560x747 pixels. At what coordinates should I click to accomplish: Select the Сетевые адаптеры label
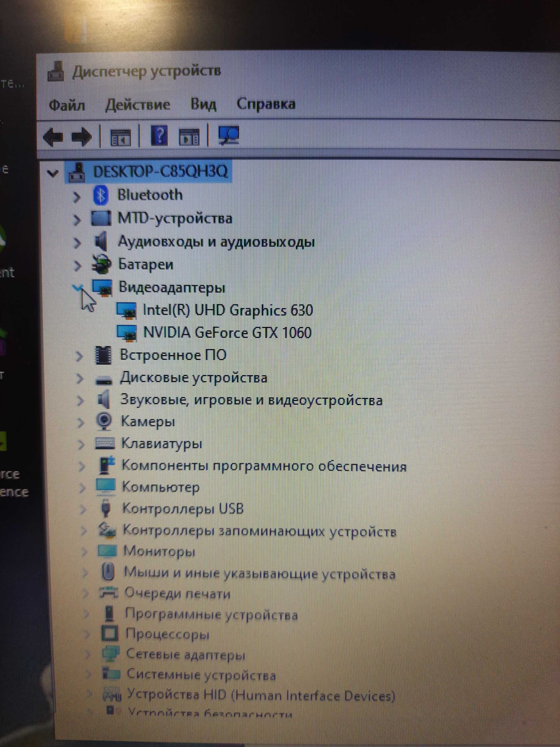pyautogui.click(x=186, y=655)
